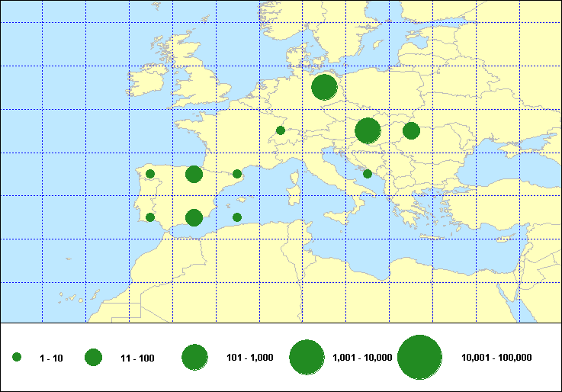Select the "10,001 - 100,000" legend label
The image size is (562, 392).
pyautogui.click(x=496, y=358)
